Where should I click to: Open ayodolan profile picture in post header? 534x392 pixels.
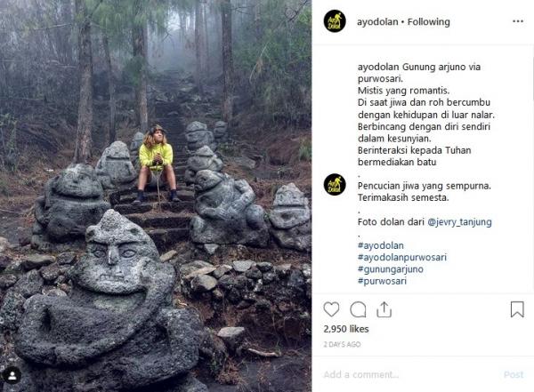tap(335, 21)
